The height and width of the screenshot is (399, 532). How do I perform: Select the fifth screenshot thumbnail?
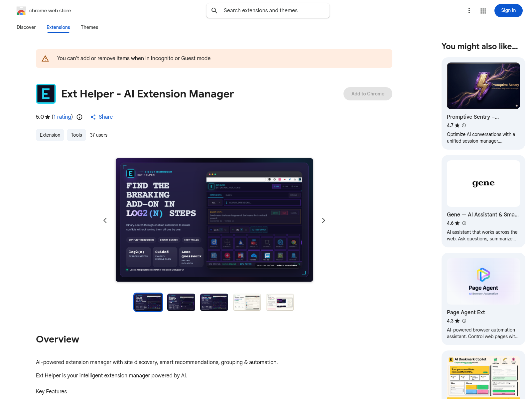click(280, 302)
